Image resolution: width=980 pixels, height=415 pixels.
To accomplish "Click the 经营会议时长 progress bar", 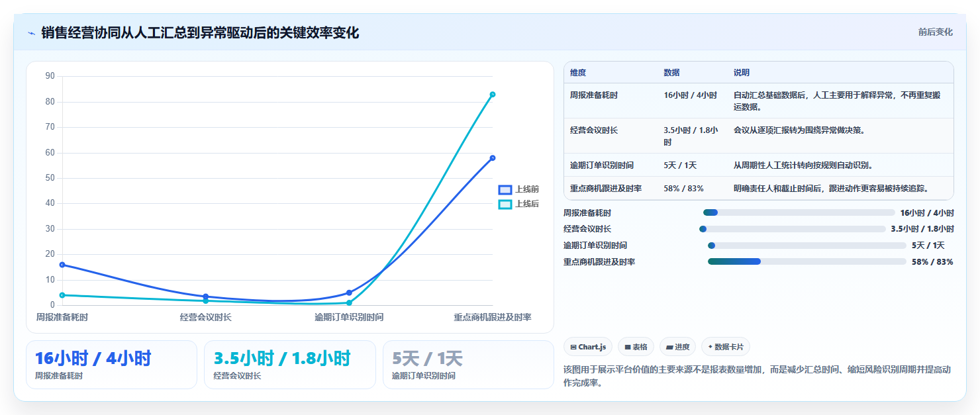I will 792,229.
